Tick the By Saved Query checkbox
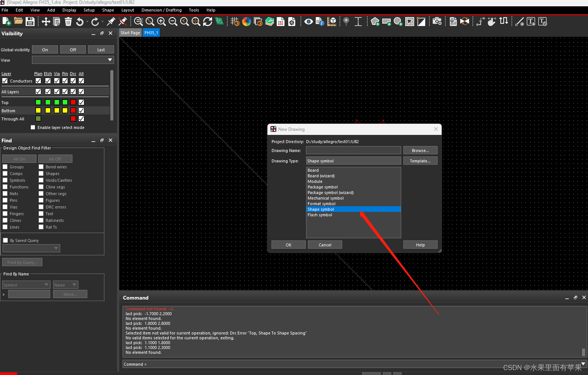The image size is (588, 375). pos(6,240)
